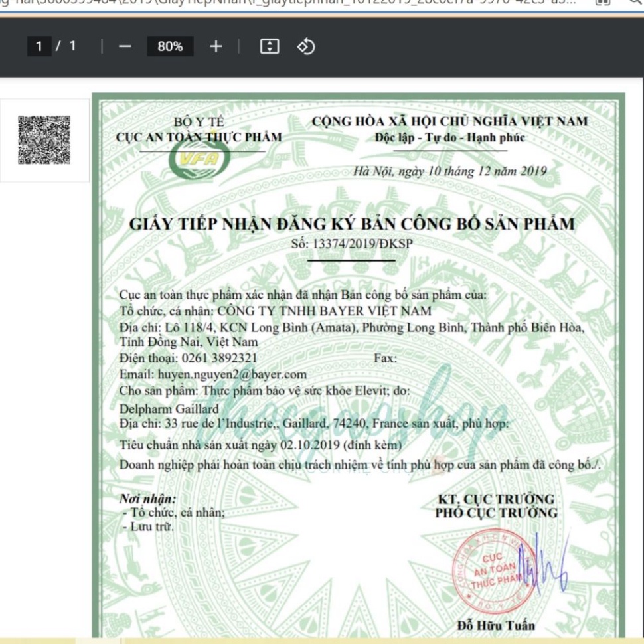Select 'CỘNG HÒA XÃ HỘI CHỦ NGHĨA VIỆT NAM'
Viewport: 644px width, 644px height.
click(450, 121)
